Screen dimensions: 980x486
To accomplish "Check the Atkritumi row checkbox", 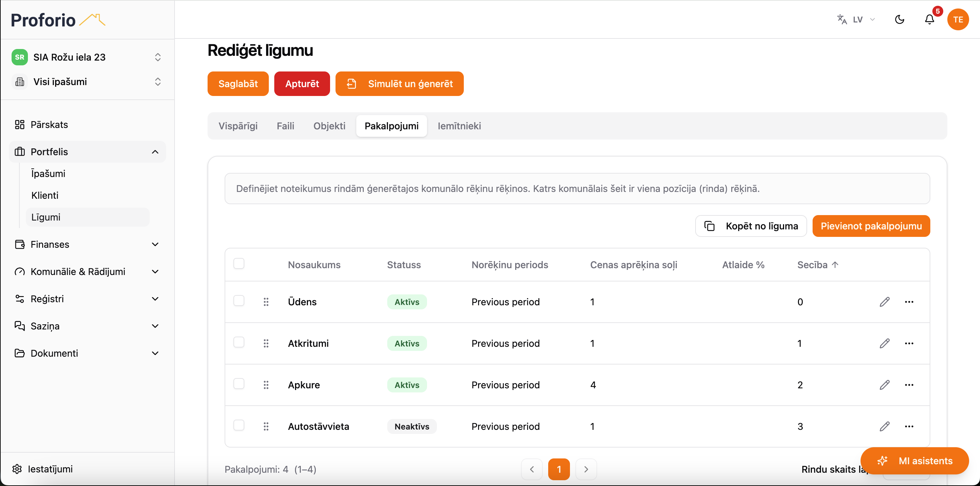I will click(x=239, y=342).
